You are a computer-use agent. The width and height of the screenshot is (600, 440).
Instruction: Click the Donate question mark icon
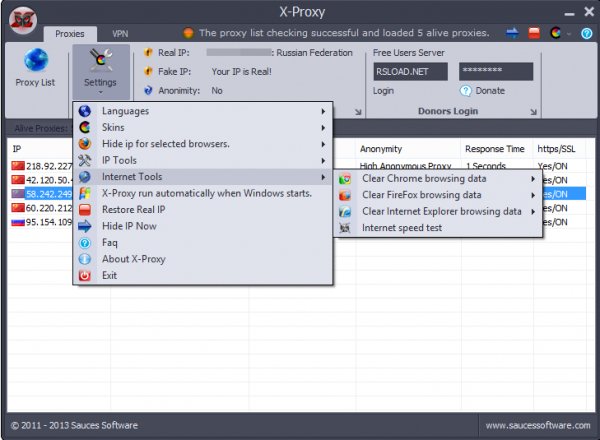click(466, 91)
